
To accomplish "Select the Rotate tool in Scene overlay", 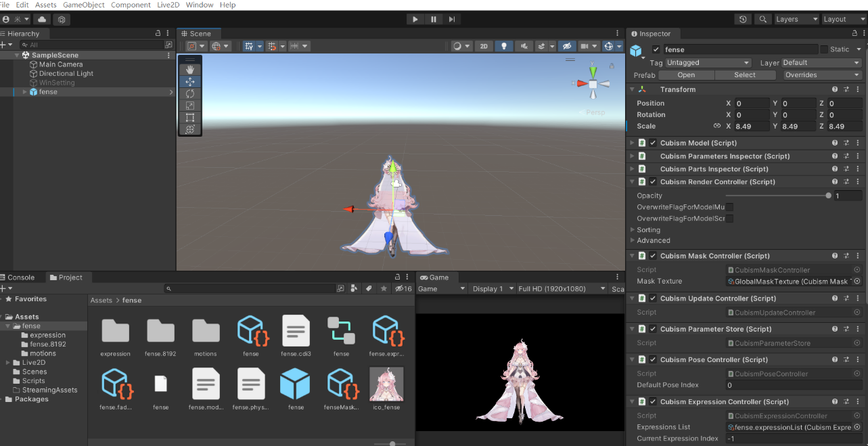I will (x=190, y=93).
